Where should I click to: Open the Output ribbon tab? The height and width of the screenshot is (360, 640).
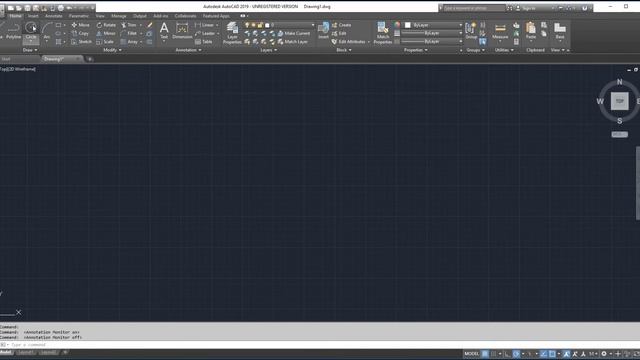(140, 16)
